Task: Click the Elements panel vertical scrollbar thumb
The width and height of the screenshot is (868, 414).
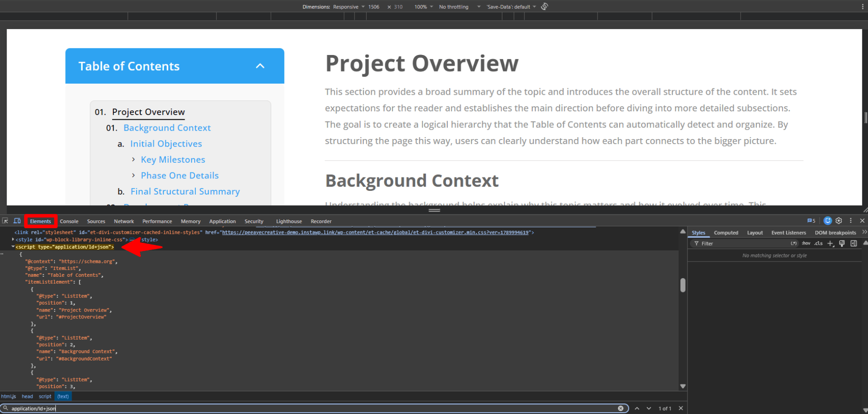Action: tap(683, 285)
